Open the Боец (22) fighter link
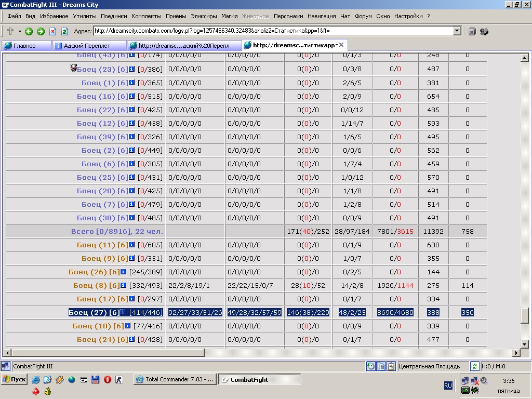 [102, 110]
